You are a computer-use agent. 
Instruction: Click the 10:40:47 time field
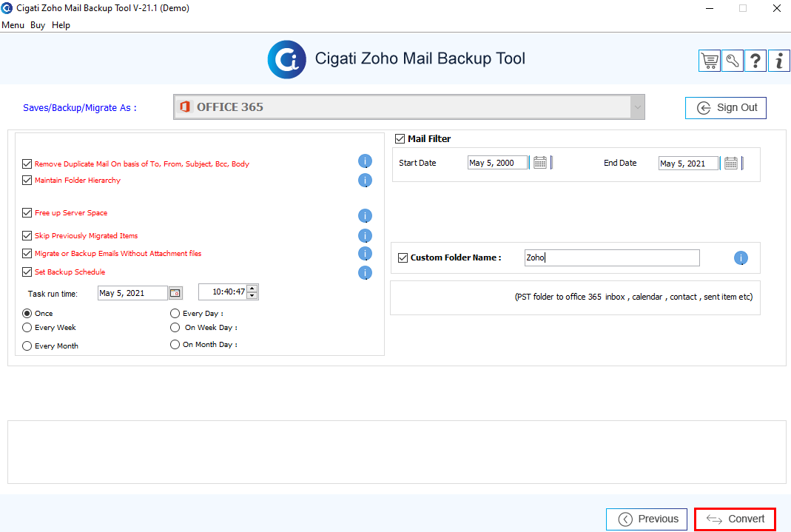(x=223, y=292)
